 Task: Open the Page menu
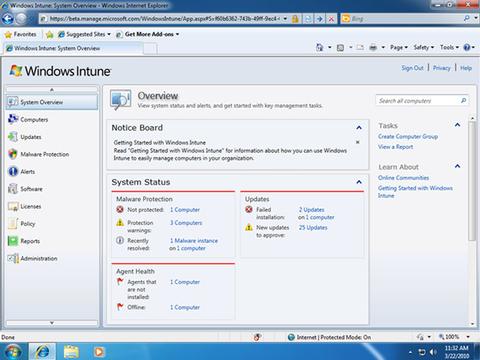coord(399,48)
